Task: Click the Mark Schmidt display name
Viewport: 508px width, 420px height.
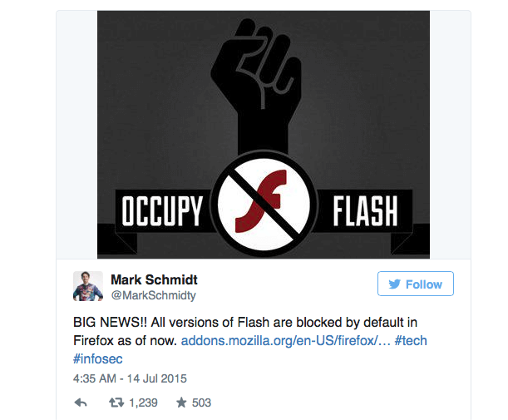Action: point(154,279)
